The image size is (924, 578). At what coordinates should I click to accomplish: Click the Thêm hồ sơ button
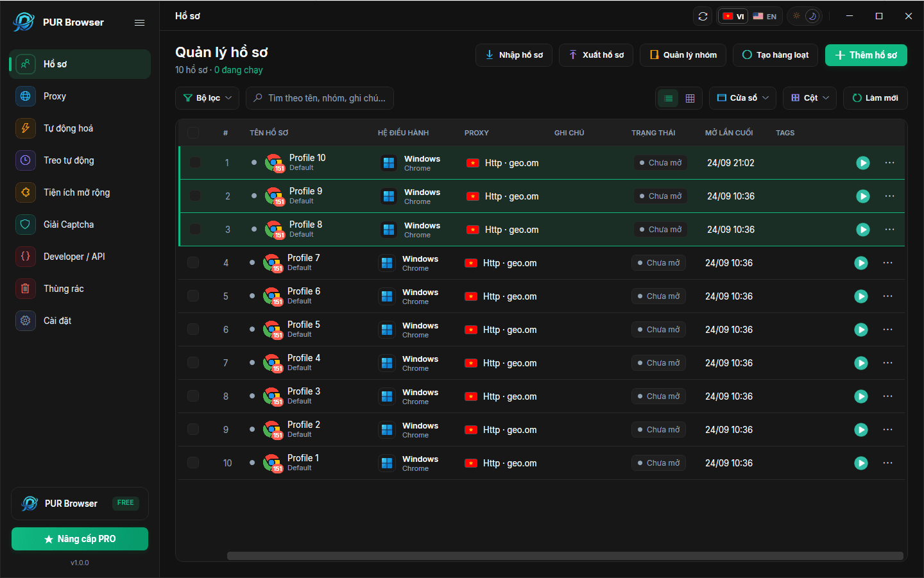point(866,55)
